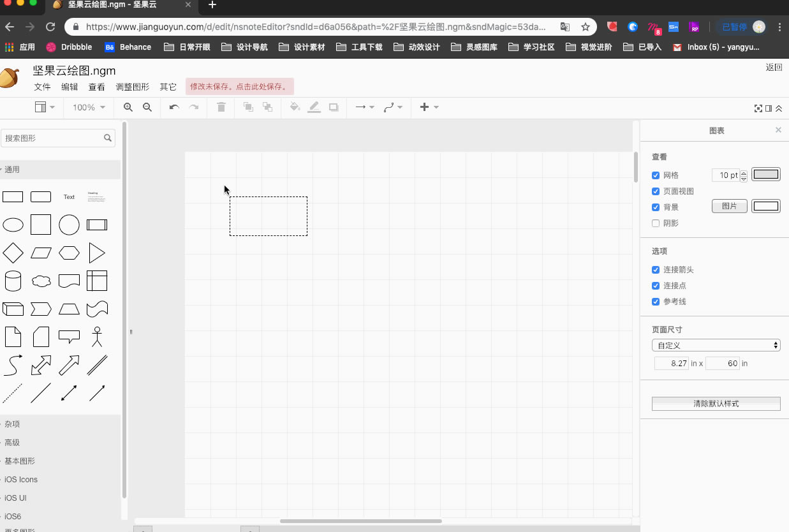Click the unsaved changes save notice
789x532 pixels.
pos(239,87)
